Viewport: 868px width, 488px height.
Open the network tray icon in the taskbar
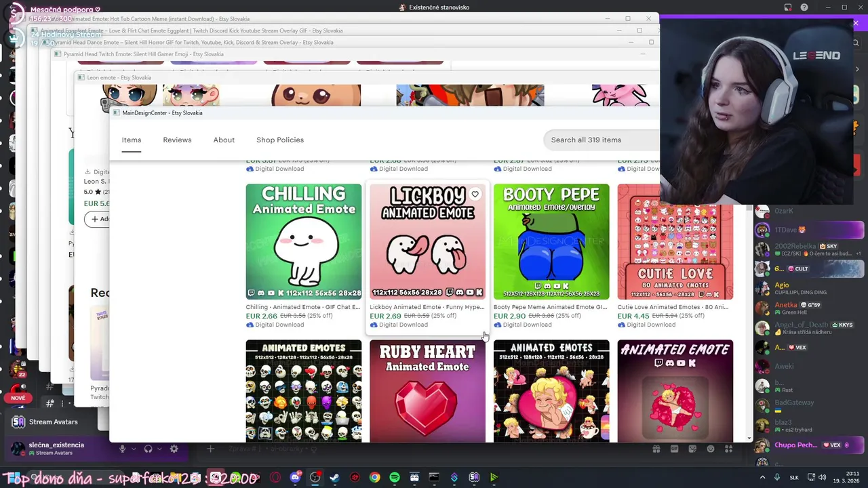click(811, 477)
